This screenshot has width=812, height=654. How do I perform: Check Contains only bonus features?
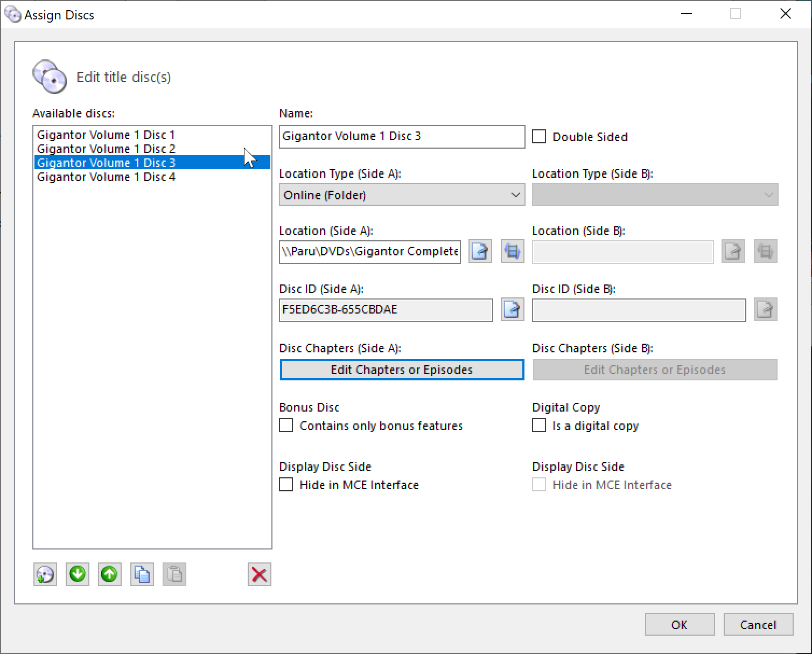click(x=286, y=426)
